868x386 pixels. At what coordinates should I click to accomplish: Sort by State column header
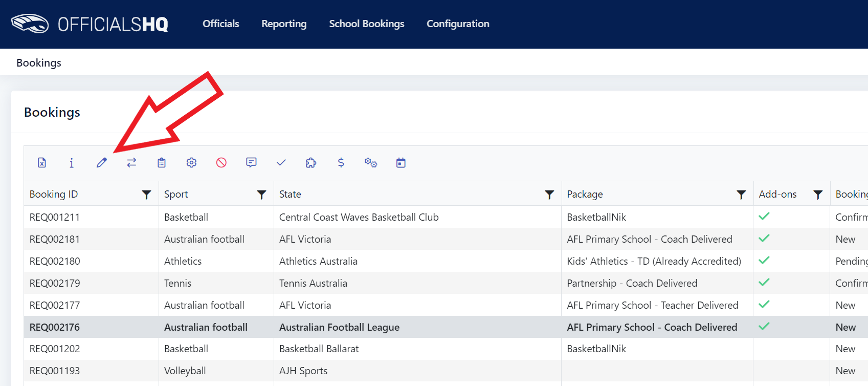click(x=290, y=194)
